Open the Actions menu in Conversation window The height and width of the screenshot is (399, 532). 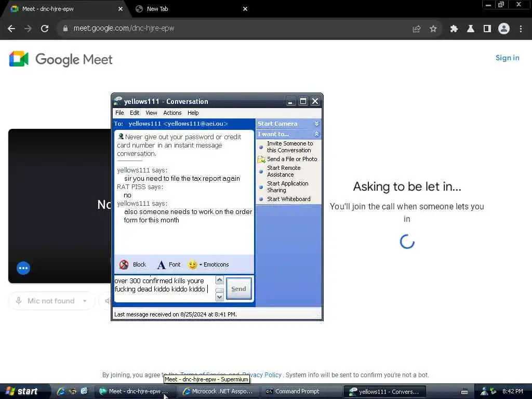(x=172, y=113)
